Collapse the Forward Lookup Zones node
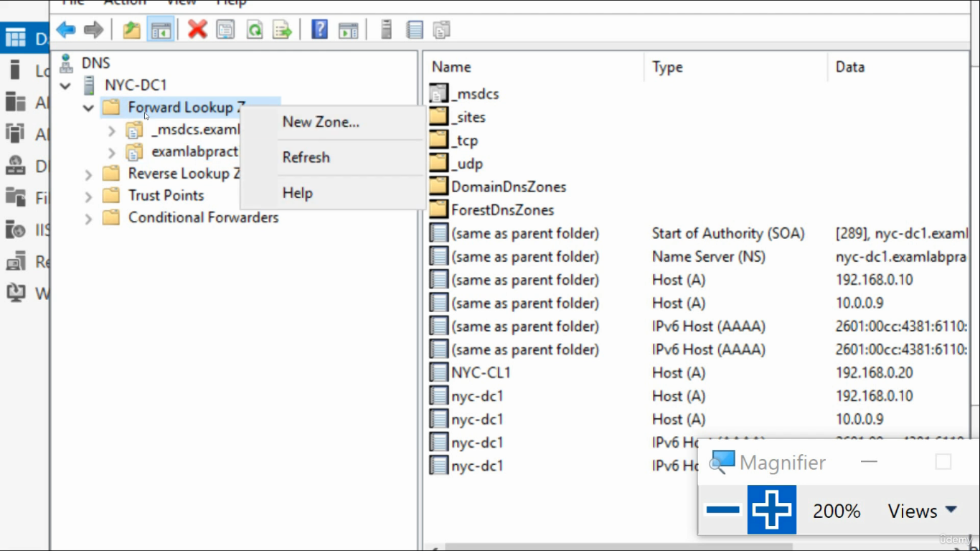980x551 pixels. click(x=88, y=108)
